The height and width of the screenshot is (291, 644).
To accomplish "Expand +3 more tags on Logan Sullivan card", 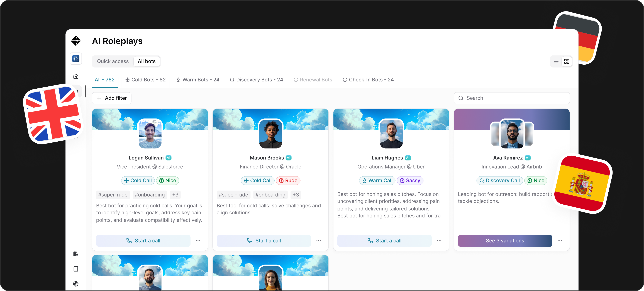I will coord(175,195).
